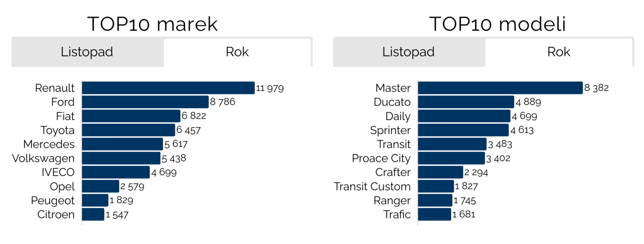Click the Ranger label in models chart
The height and width of the screenshot is (244, 644).
[x=392, y=201]
